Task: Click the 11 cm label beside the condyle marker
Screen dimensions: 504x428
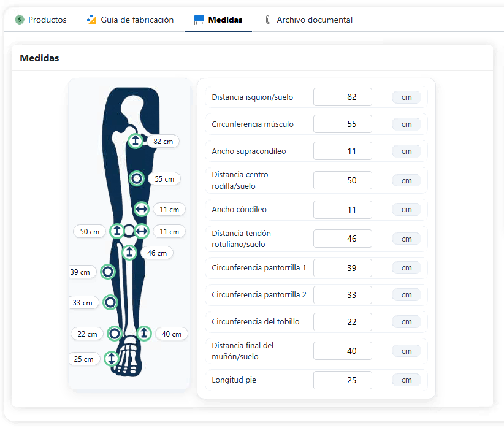Action: pos(169,232)
